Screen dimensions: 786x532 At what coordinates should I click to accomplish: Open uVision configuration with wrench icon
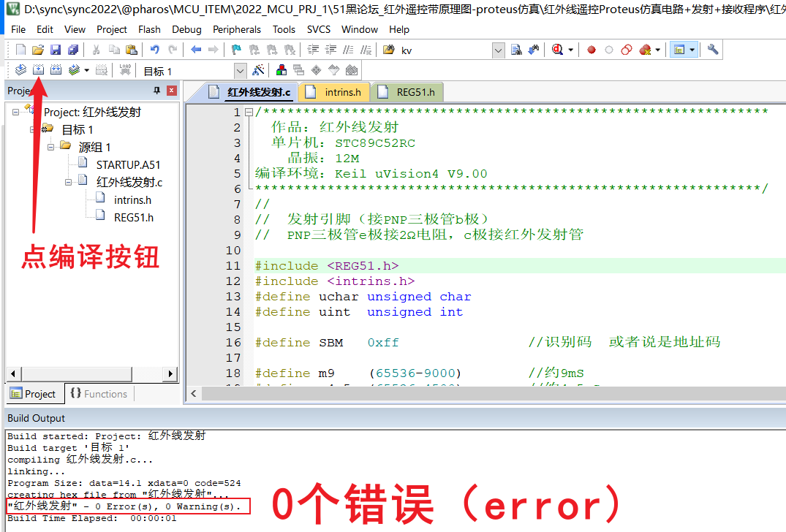click(x=714, y=49)
